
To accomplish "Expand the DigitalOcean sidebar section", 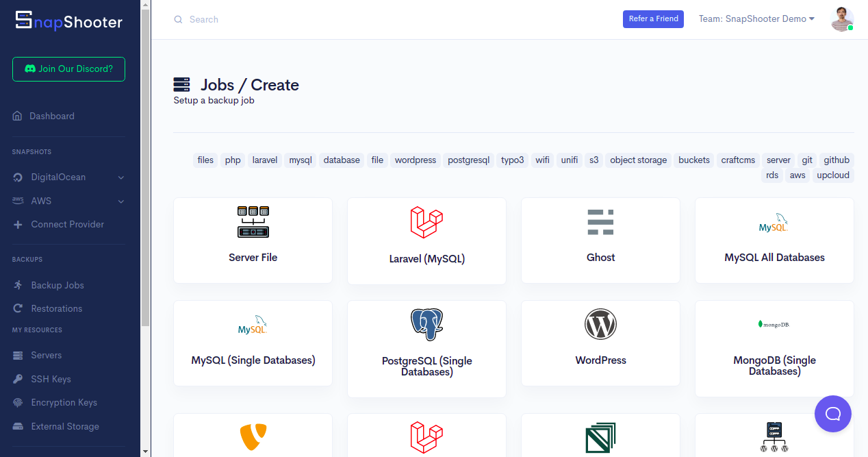I will click(68, 177).
